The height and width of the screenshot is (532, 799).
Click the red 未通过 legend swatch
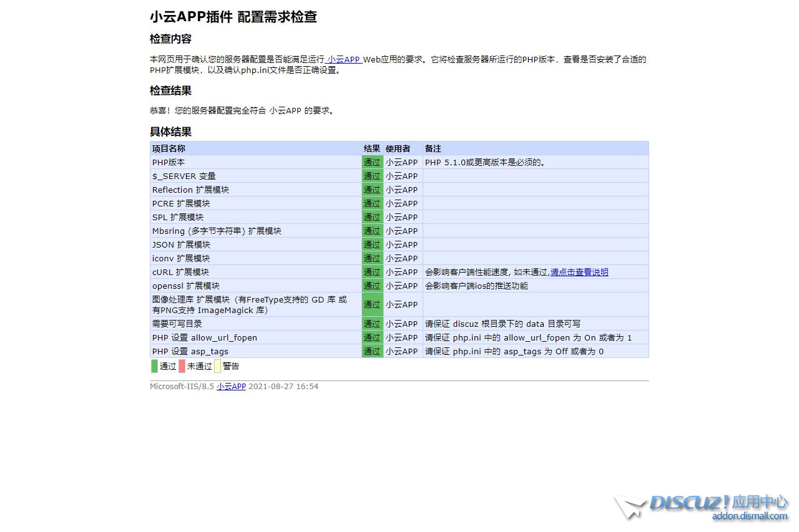pos(182,366)
